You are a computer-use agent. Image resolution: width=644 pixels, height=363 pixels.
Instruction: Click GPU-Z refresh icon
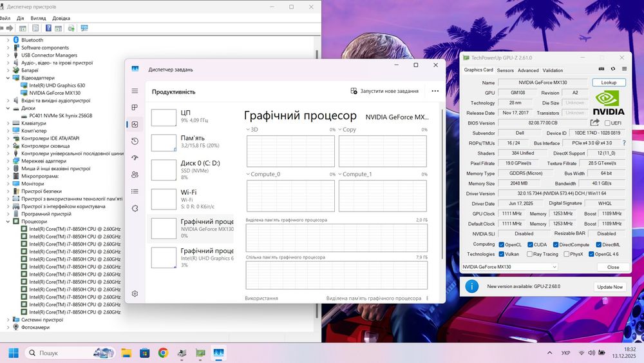click(x=613, y=69)
